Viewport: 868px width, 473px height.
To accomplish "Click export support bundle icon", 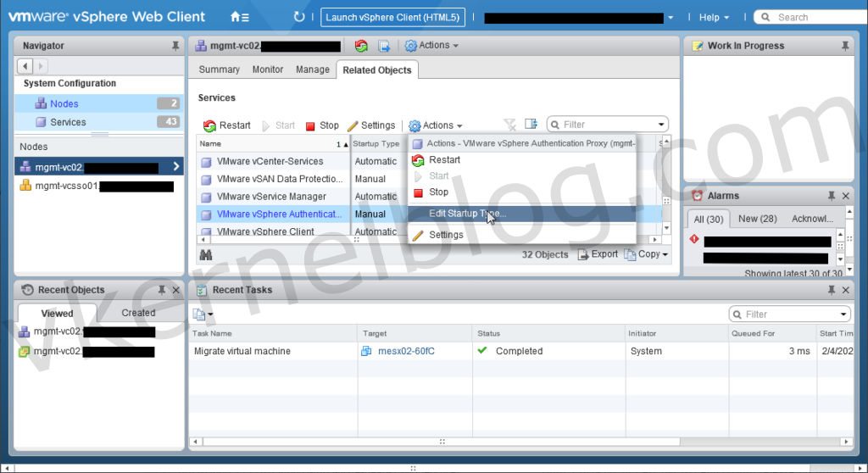I will [384, 46].
